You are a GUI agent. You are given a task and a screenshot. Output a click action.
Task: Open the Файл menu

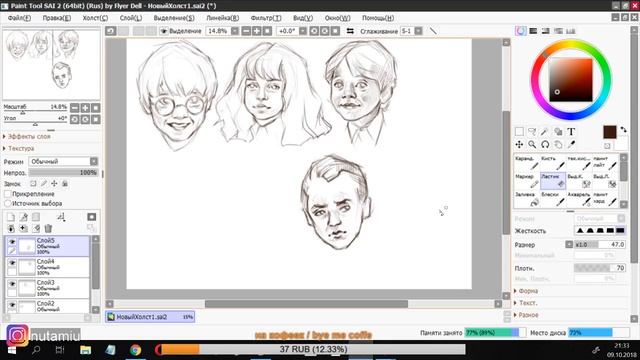[x=19, y=18]
